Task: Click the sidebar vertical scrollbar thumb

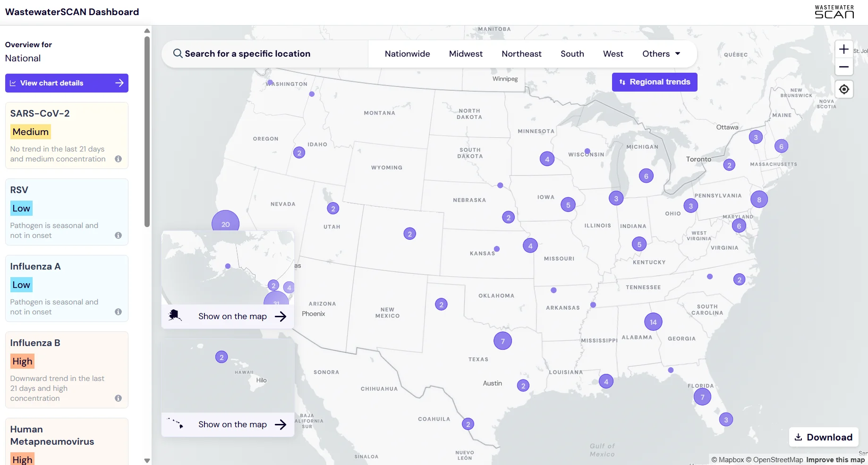Action: (x=147, y=132)
